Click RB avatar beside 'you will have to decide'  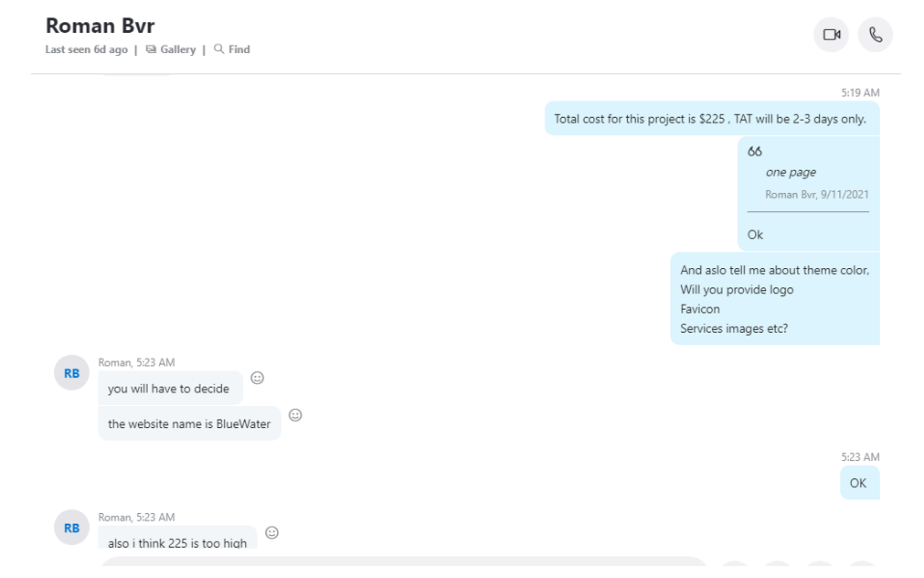(72, 373)
